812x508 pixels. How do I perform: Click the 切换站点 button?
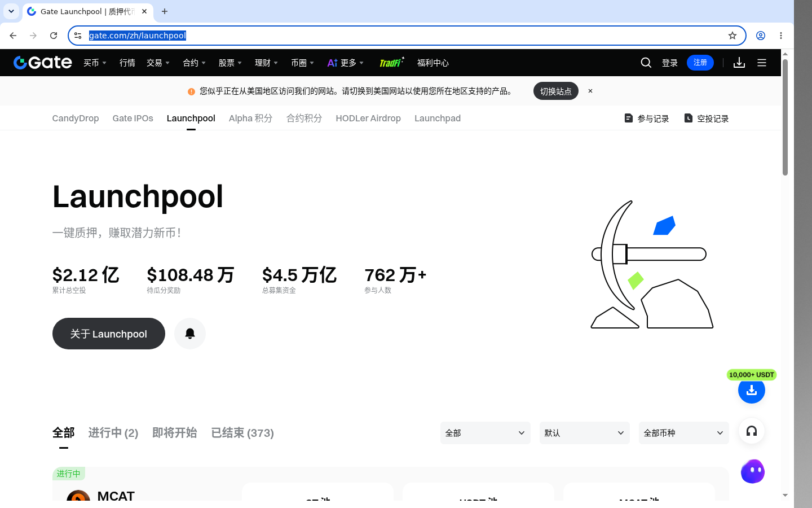[x=556, y=91]
